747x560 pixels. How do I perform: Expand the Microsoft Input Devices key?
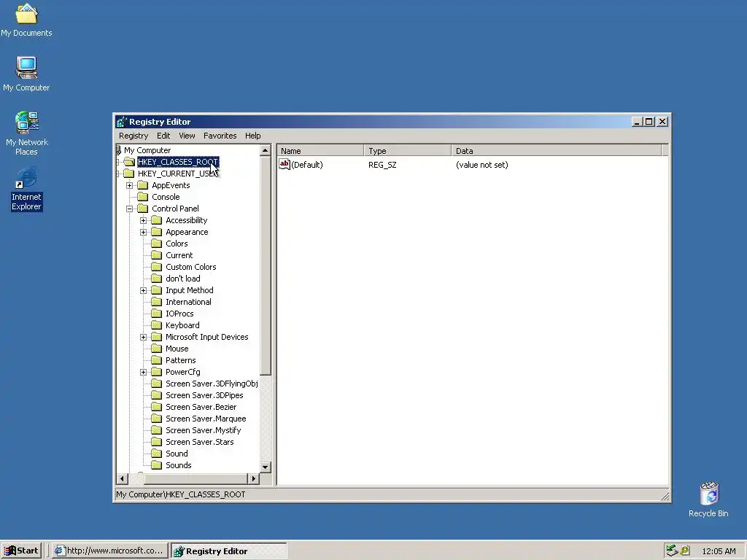point(144,337)
